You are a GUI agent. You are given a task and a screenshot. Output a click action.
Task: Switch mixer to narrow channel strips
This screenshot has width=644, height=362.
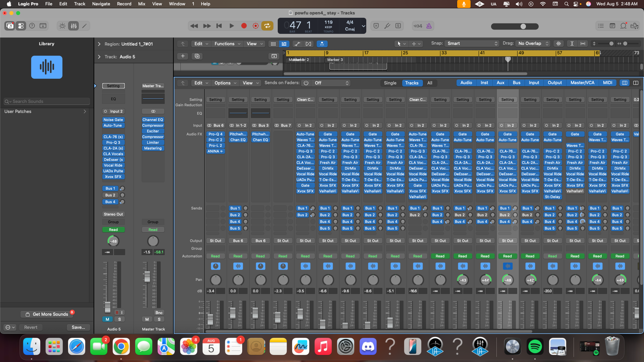click(x=625, y=83)
